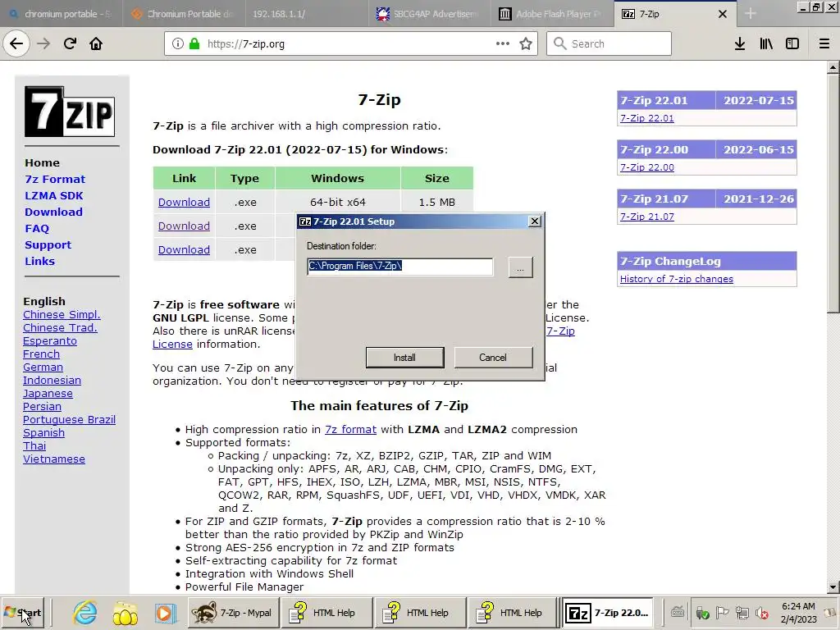
Task: Click Install in the 7-Zip Setup dialog
Action: click(404, 358)
